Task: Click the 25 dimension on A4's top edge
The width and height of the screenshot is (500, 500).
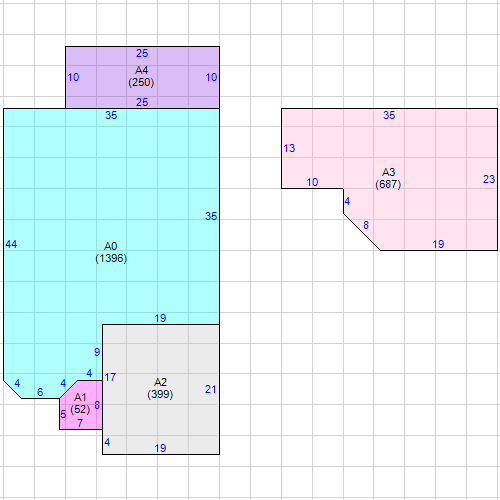Action: pyautogui.click(x=142, y=53)
